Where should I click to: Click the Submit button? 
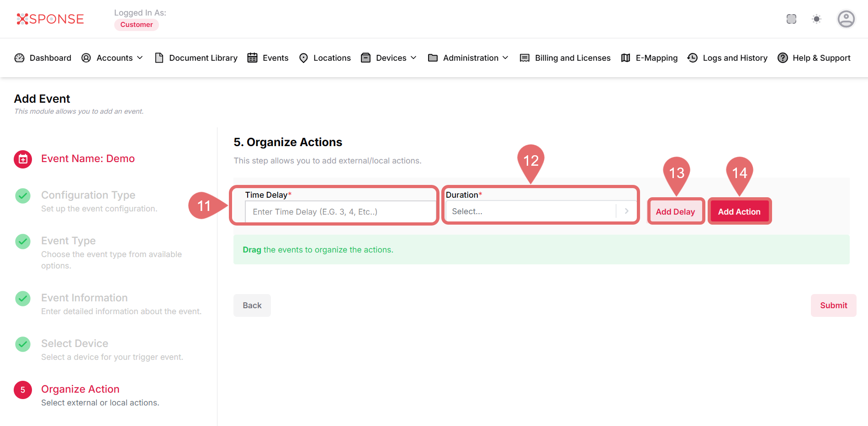click(x=833, y=305)
